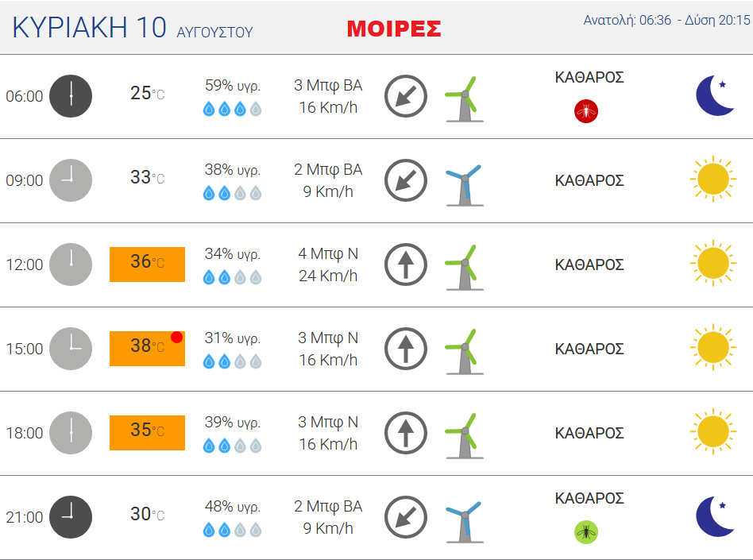Click the red dot on 38°C

click(x=176, y=337)
